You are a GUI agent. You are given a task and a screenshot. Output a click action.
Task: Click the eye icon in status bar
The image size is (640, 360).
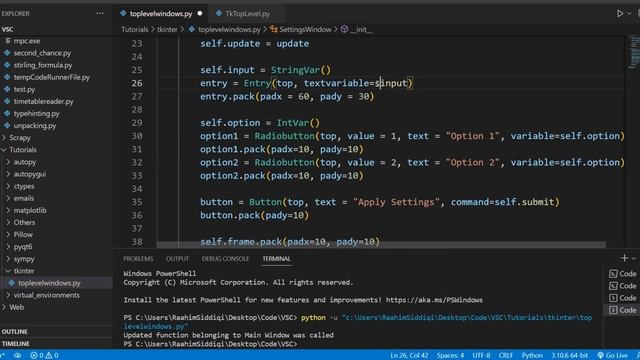point(18,356)
